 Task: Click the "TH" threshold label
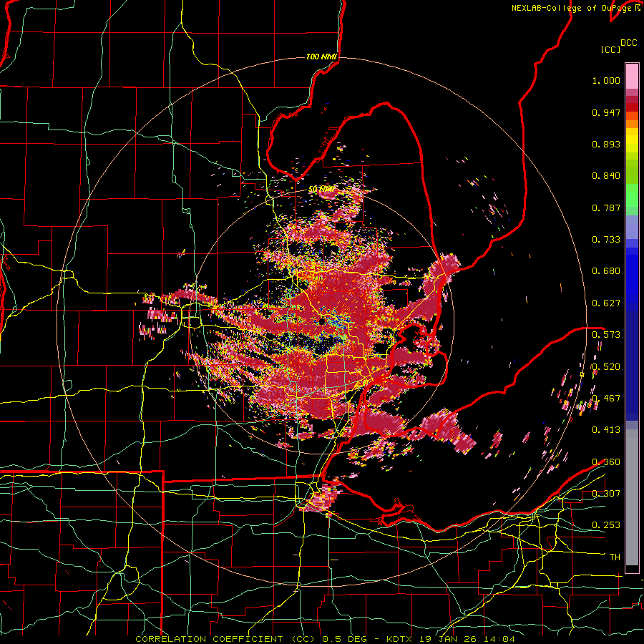[615, 557]
